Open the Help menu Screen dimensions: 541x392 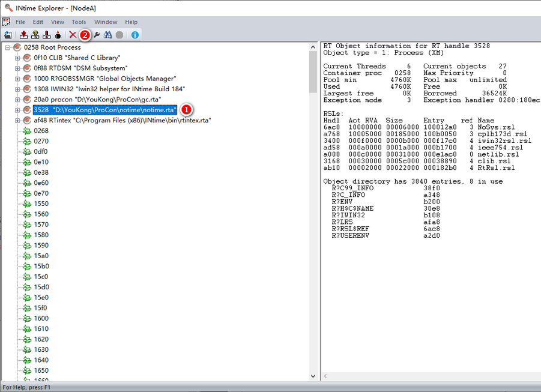point(131,22)
